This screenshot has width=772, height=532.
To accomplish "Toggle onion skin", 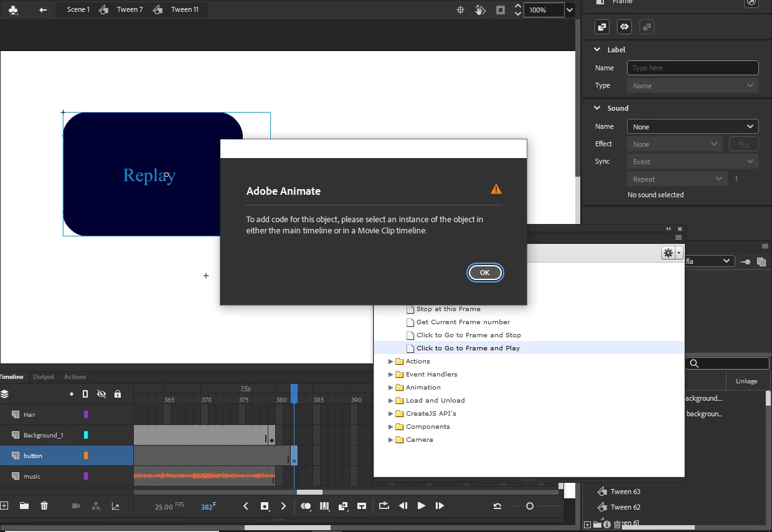I will click(x=306, y=506).
